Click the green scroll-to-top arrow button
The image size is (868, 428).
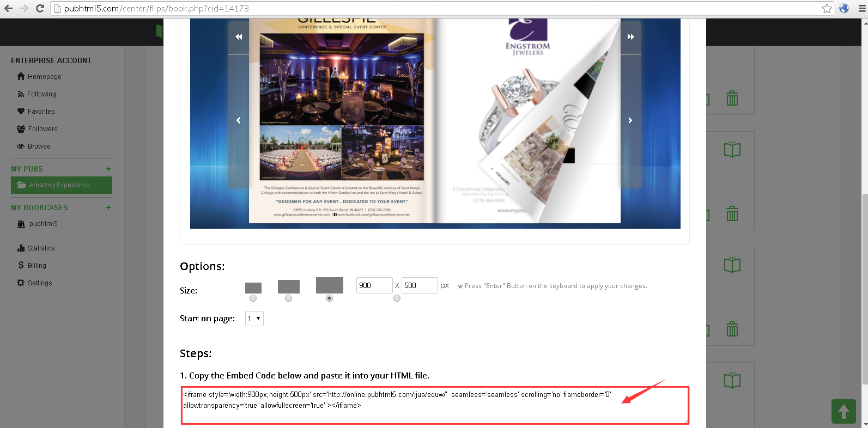tap(843, 411)
